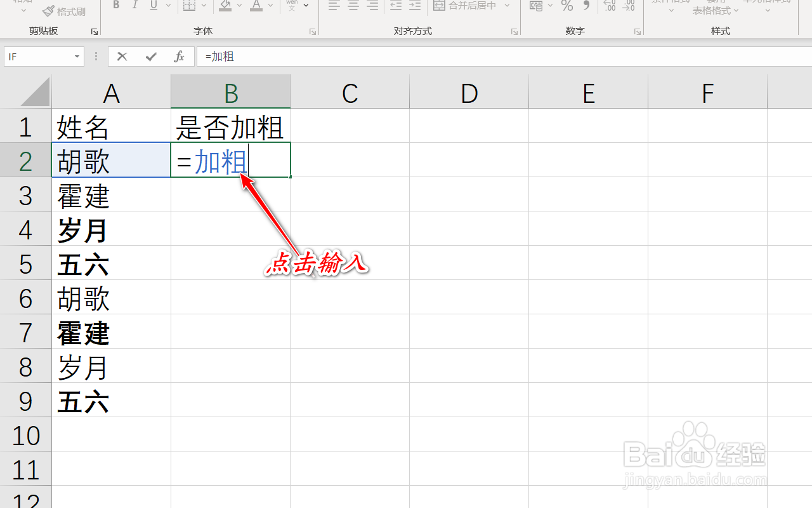812x508 pixels.
Task: Click the Decrease Decimal icon
Action: coord(629,6)
